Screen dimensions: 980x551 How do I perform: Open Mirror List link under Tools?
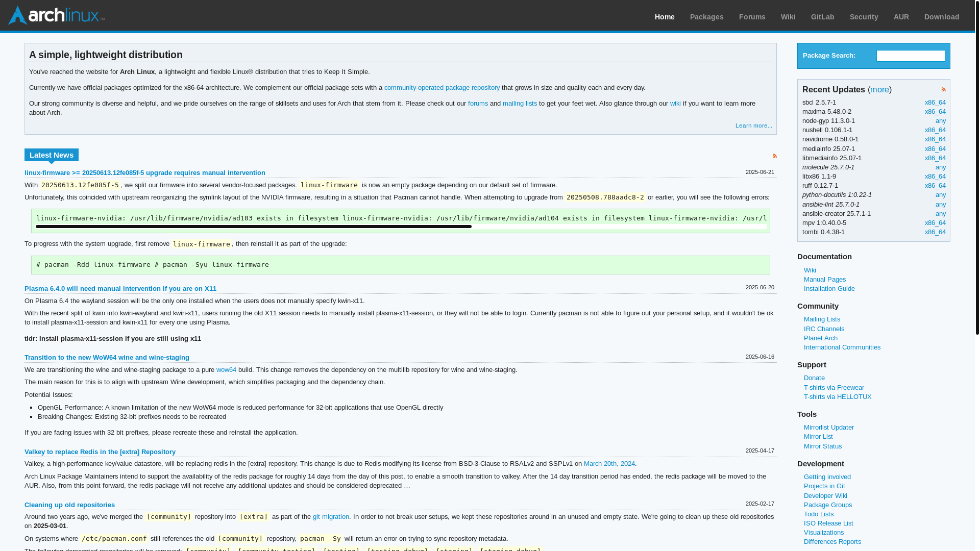click(x=818, y=437)
